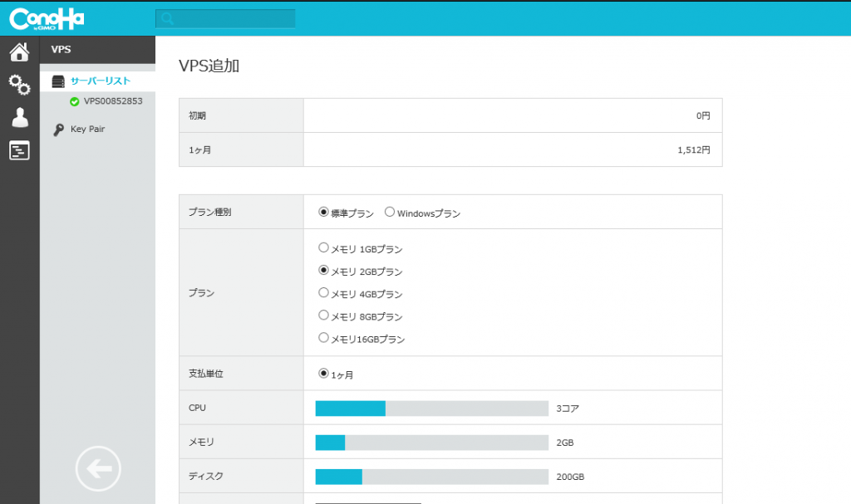Click the 支払単位 row label
This screenshot has width=851, height=504.
click(206, 374)
